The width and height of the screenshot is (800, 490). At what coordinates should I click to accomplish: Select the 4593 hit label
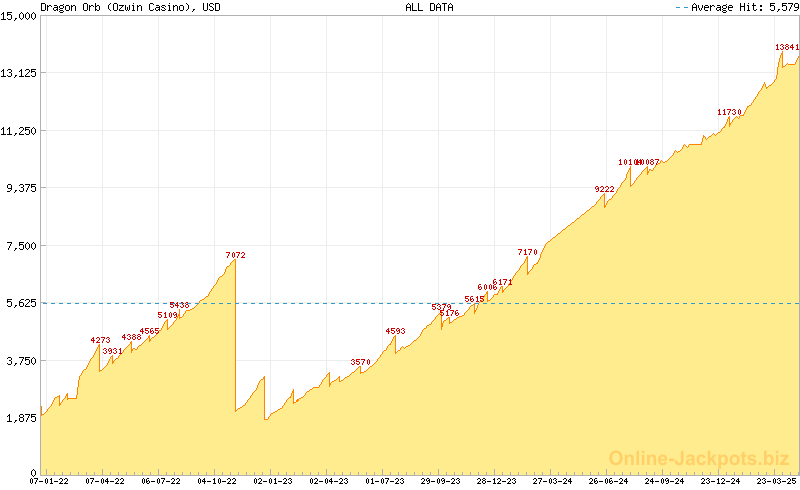[395, 331]
